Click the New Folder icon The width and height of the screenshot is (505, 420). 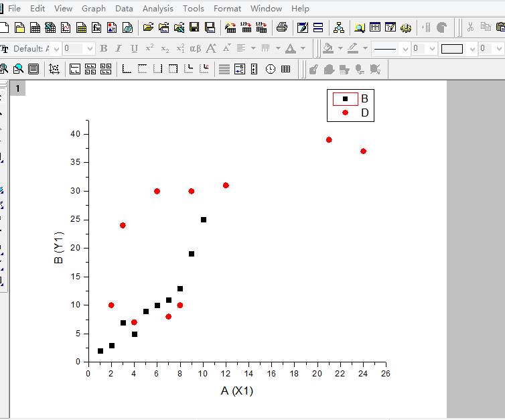point(19,27)
